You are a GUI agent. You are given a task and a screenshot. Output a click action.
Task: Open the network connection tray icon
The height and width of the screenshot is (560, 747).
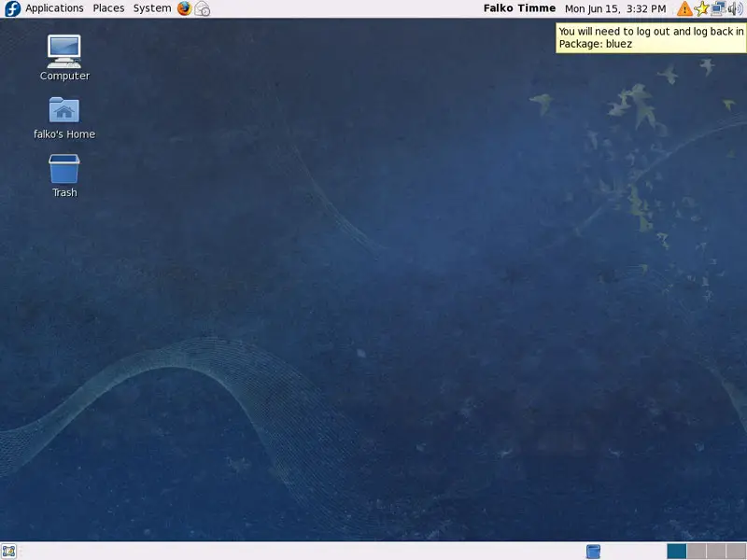point(718,8)
